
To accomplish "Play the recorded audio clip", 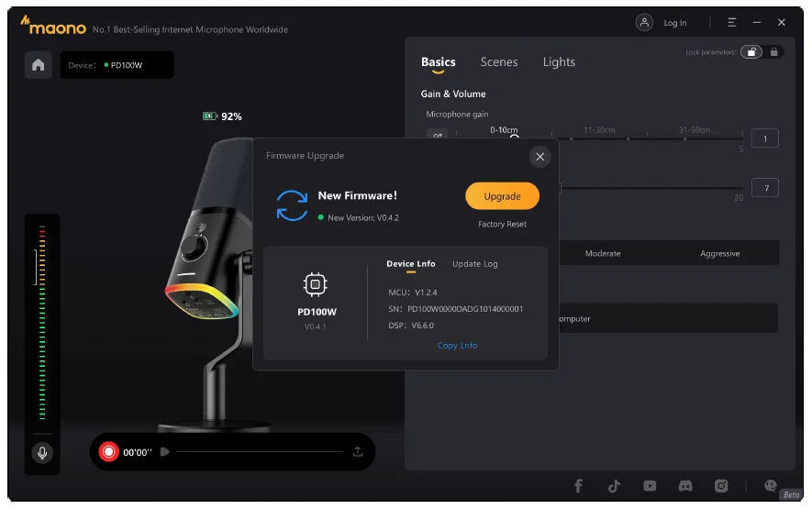I will tap(164, 451).
